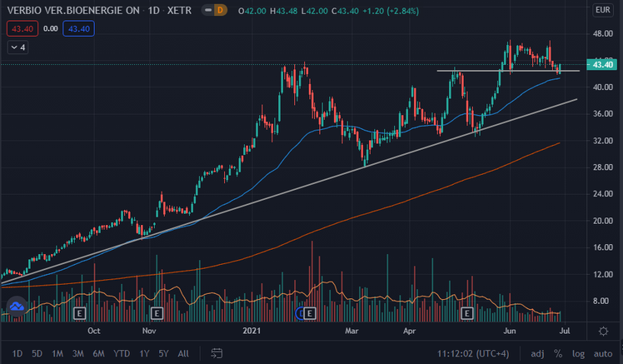Screen dimensions: 623x364
Task: Expand the collapsed indicators legend showing 4
Action: [17, 47]
